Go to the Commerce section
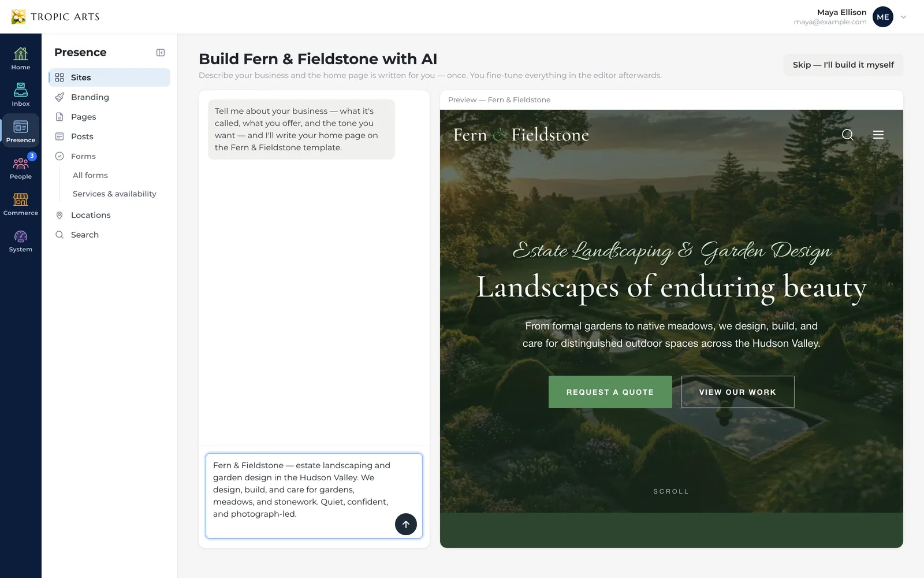 (21, 204)
